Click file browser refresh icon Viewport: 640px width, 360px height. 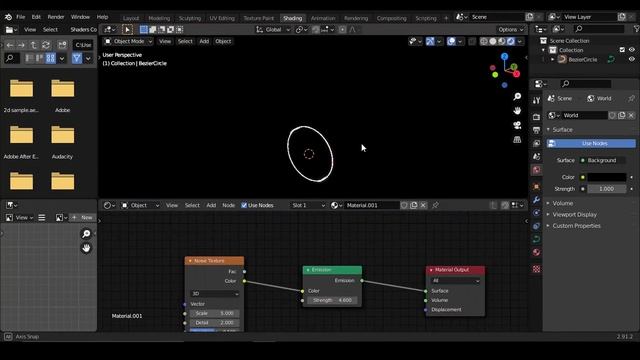coord(46,45)
